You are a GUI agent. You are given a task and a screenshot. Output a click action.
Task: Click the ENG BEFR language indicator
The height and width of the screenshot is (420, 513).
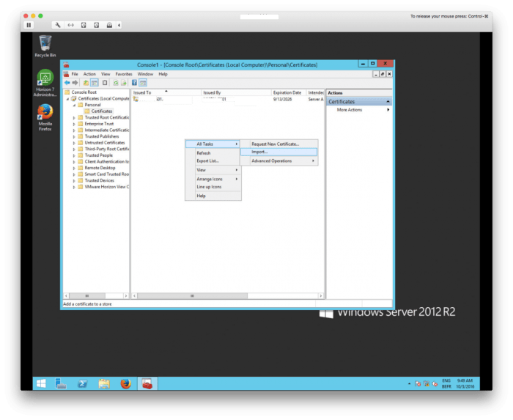(446, 383)
